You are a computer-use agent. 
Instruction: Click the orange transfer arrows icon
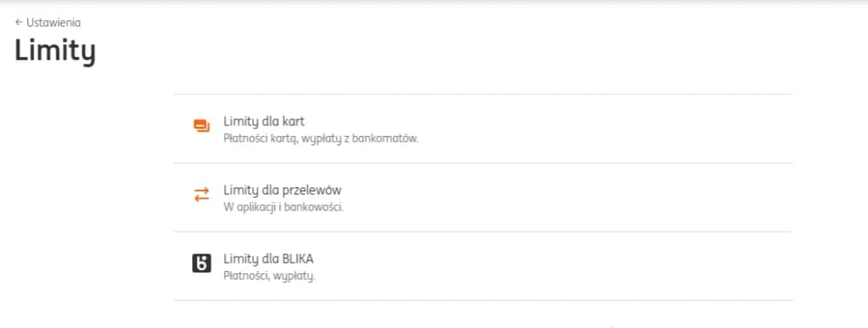pos(201,194)
